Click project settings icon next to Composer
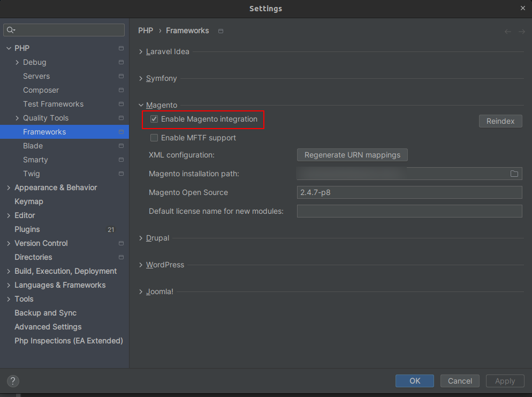Image resolution: width=532 pixels, height=397 pixels. 121,90
